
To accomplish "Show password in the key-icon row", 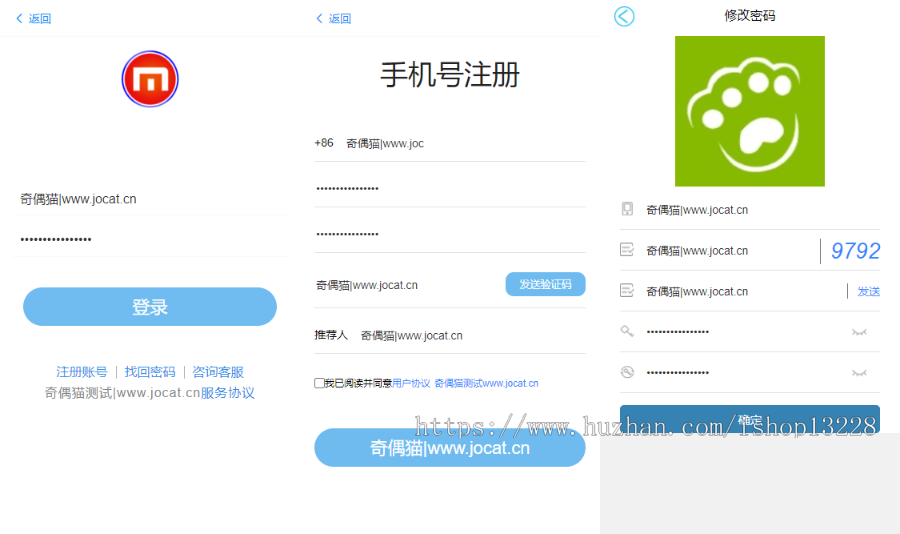I will 859,332.
